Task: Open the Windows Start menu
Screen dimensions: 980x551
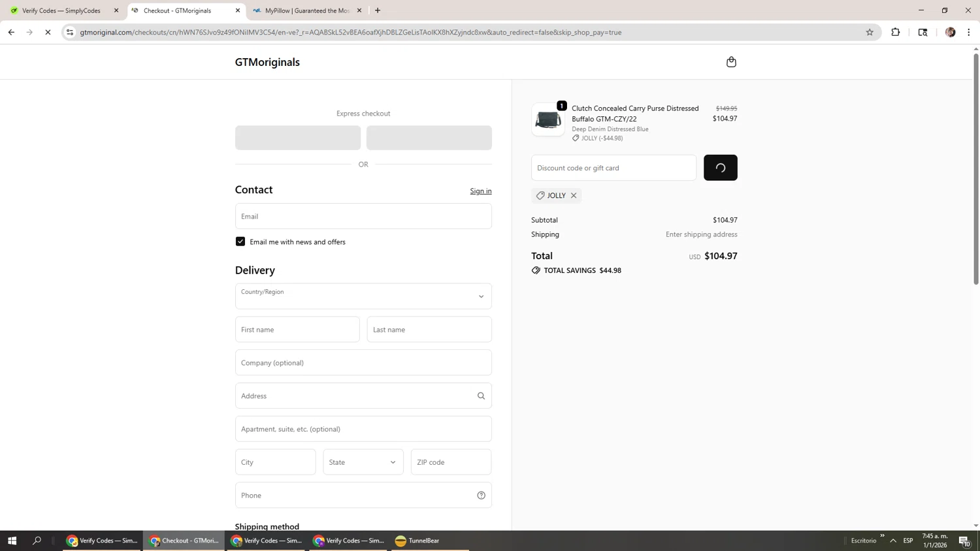Action: pyautogui.click(x=12, y=541)
